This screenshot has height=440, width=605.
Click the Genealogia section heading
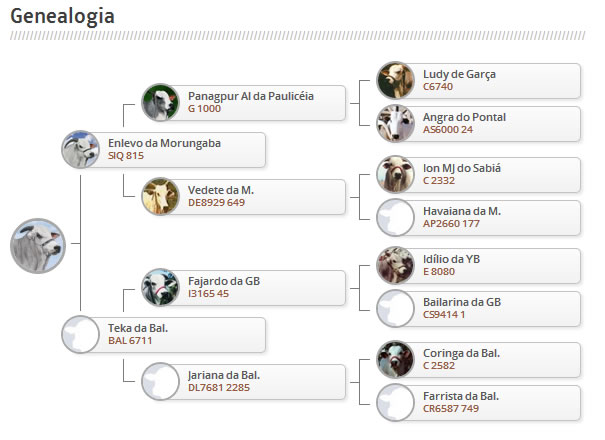61,17
